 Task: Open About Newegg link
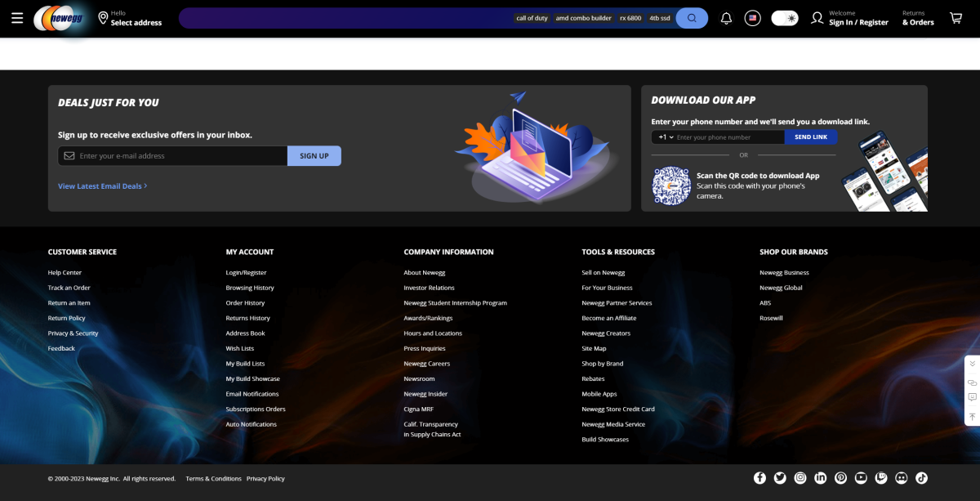tap(425, 273)
